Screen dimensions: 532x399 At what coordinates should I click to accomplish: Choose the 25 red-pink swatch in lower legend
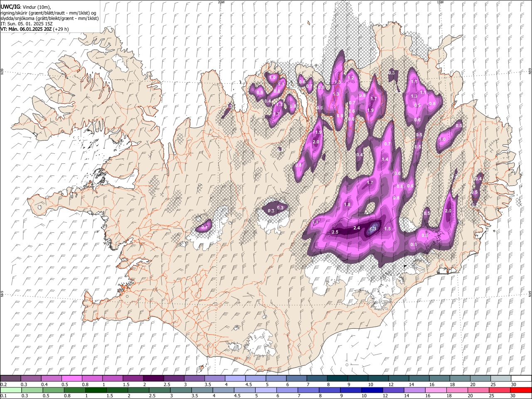click(499, 390)
